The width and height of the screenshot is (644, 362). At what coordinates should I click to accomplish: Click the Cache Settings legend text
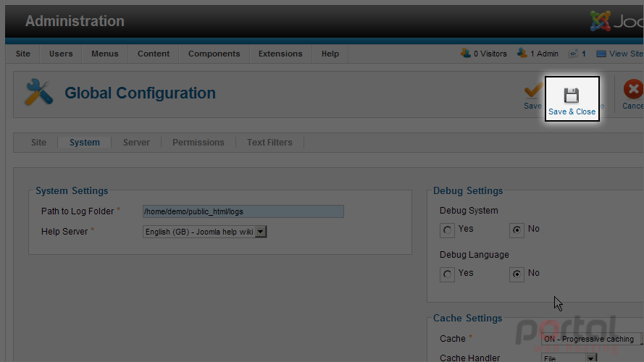pos(467,318)
